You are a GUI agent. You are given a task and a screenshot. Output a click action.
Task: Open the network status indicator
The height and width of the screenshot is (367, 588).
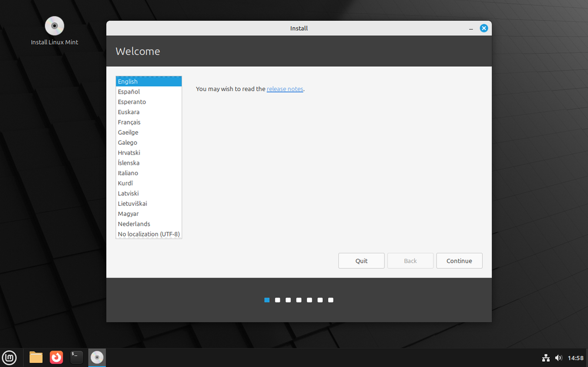(x=546, y=358)
